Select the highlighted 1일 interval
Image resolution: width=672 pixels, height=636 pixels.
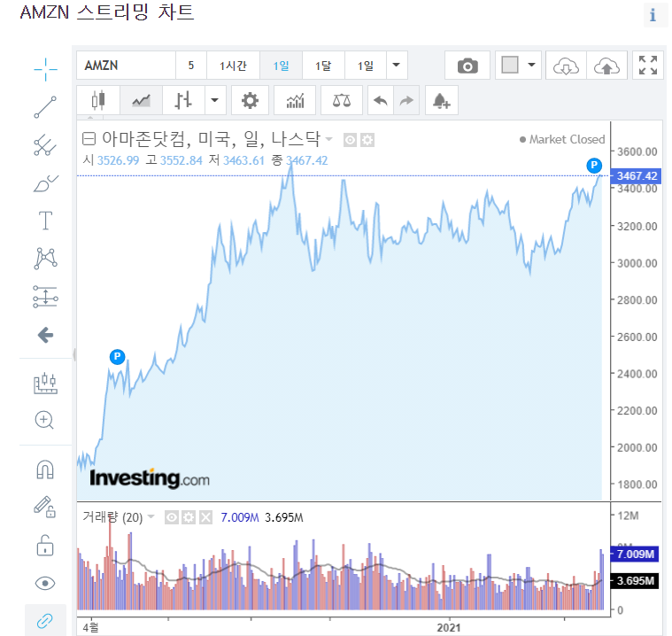282,66
